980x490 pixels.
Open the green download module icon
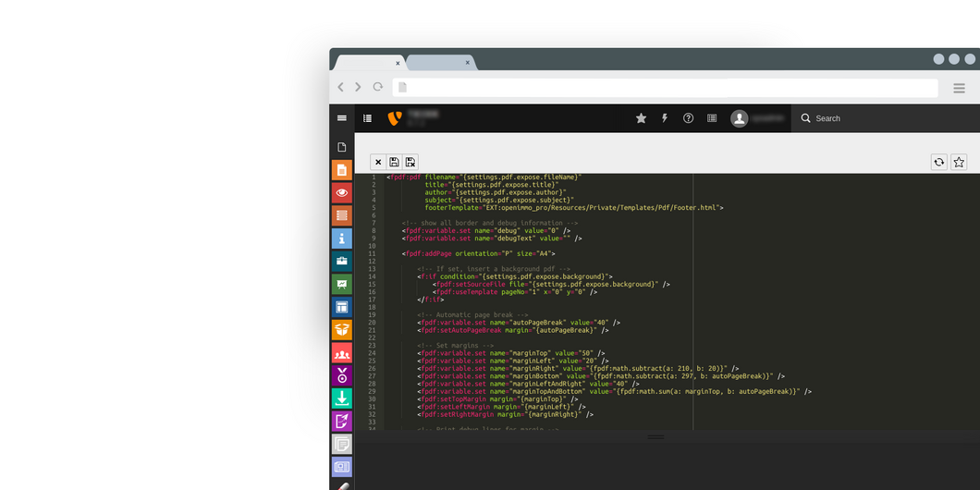pos(342,398)
